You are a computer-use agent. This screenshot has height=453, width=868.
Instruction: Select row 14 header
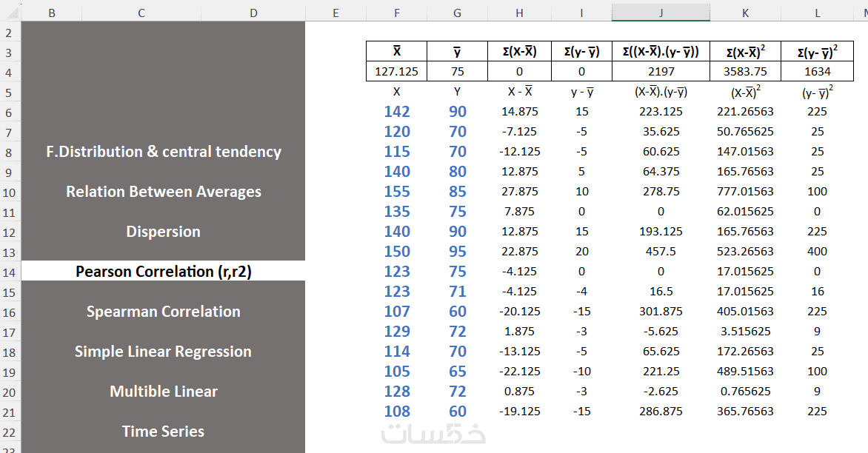click(9, 271)
